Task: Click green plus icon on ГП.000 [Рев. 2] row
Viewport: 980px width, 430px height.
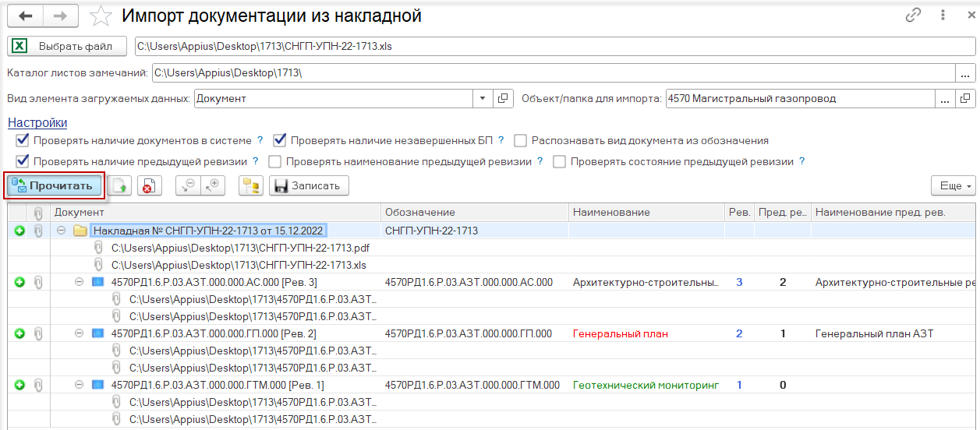Action: (19, 333)
